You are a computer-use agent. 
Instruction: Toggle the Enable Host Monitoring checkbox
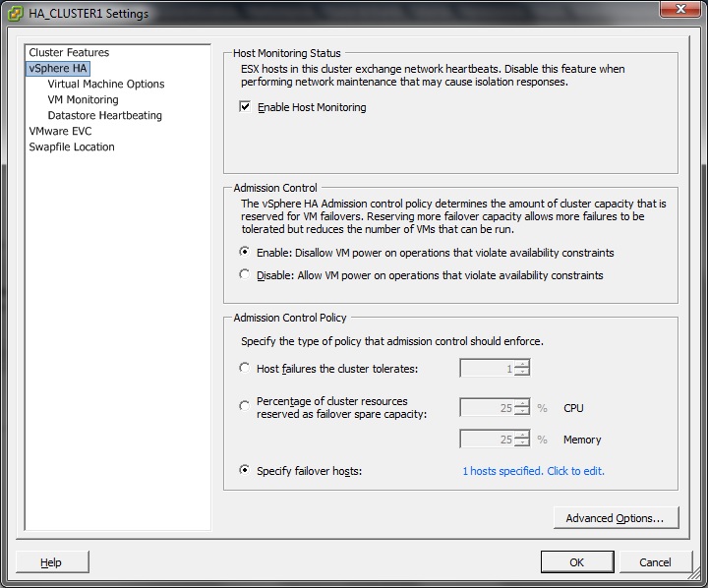click(245, 107)
